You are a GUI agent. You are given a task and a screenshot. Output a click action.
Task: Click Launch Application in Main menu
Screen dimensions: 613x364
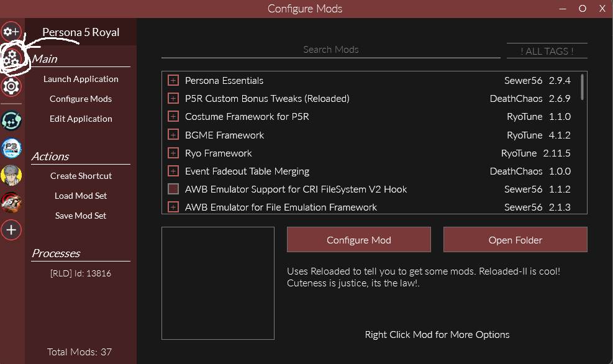81,79
